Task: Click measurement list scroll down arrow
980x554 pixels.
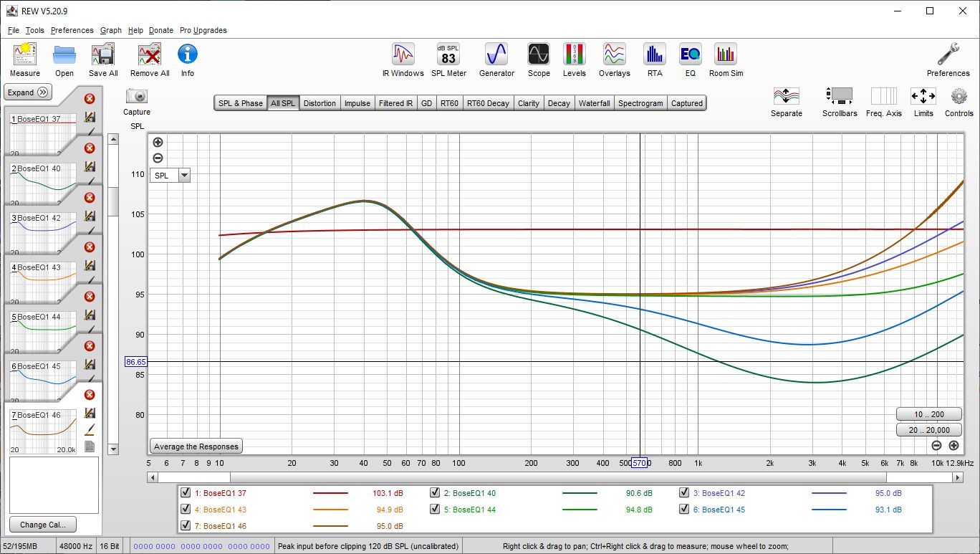Action: pos(112,449)
